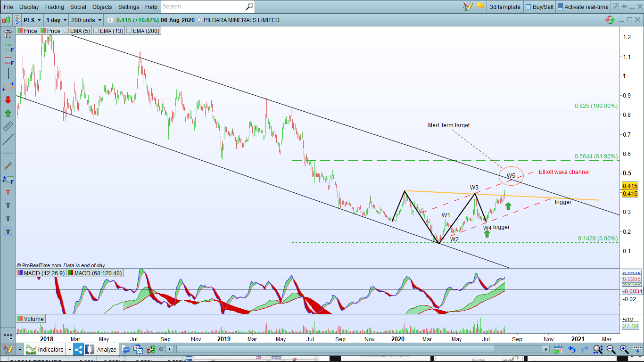Open the File menu
Image resolution: width=644 pixels, height=362 pixels.
tap(8, 7)
